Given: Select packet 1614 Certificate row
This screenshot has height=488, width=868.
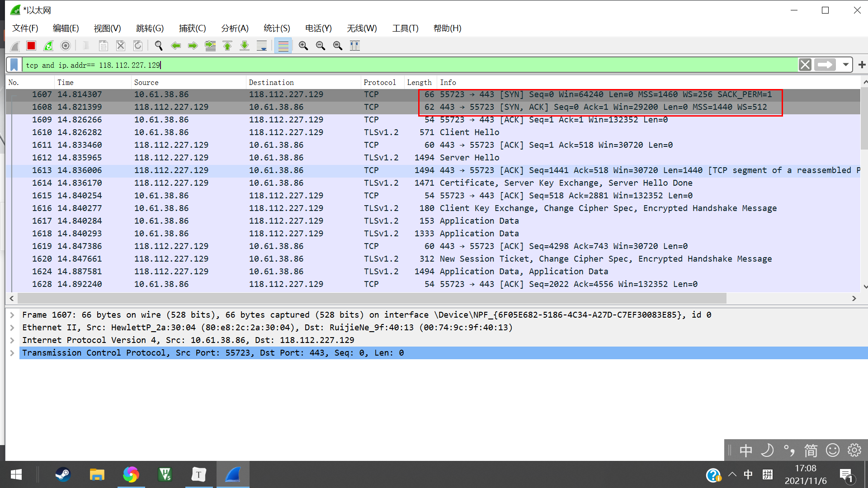Looking at the screenshot, I should 433,183.
